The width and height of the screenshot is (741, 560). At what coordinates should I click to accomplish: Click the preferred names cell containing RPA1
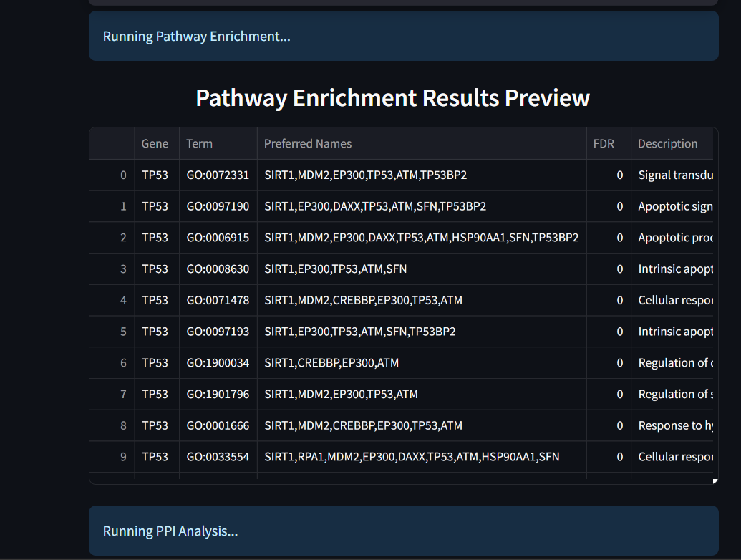coord(412,456)
